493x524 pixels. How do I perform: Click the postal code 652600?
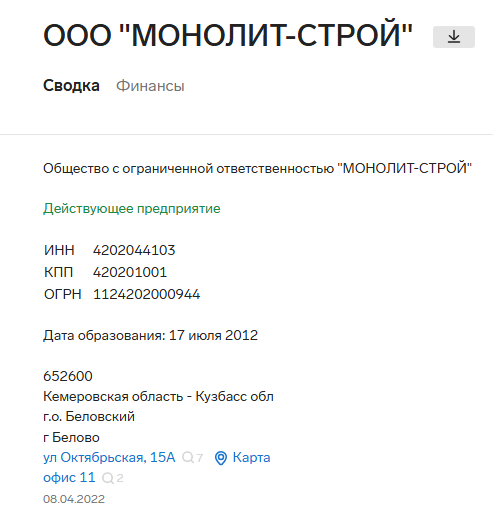point(68,376)
